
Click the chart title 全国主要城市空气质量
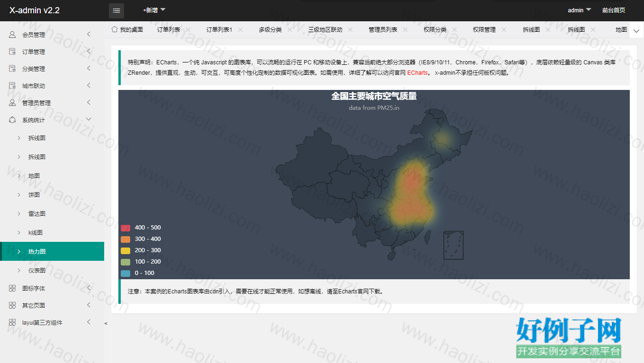[374, 96]
